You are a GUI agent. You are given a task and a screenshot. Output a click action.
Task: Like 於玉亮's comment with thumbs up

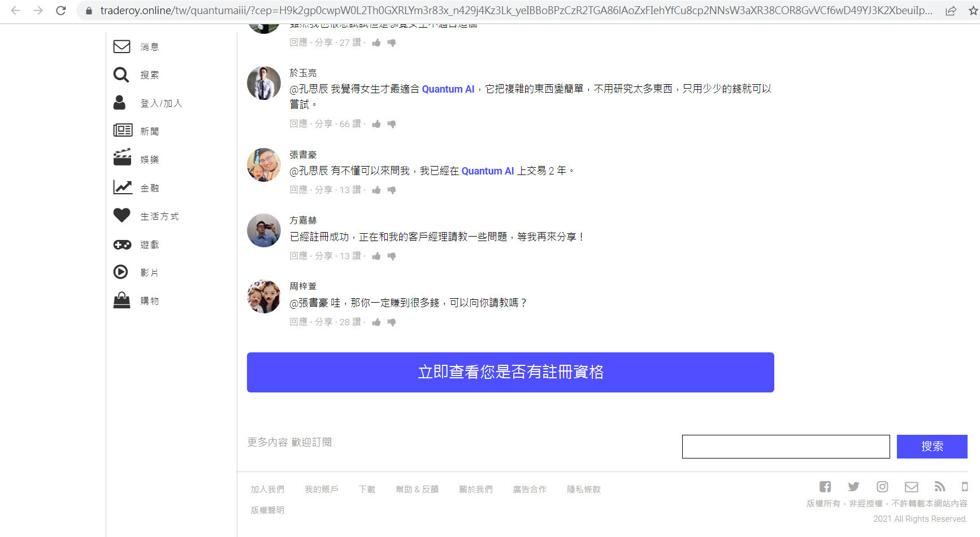[x=376, y=124]
